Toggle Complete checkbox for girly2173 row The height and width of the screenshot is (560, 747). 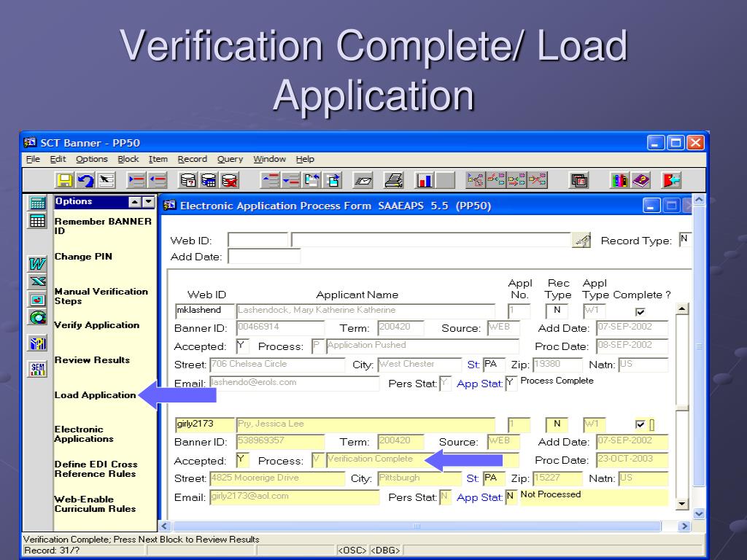640,424
